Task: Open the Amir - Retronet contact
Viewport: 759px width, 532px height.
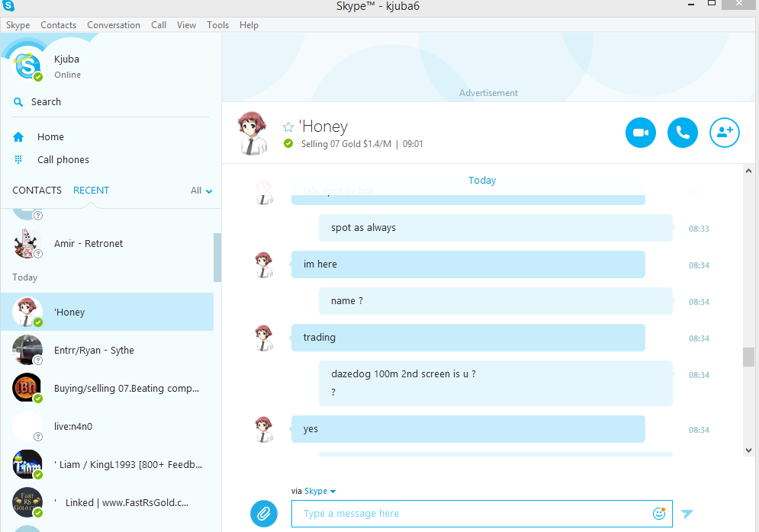Action: coord(107,244)
